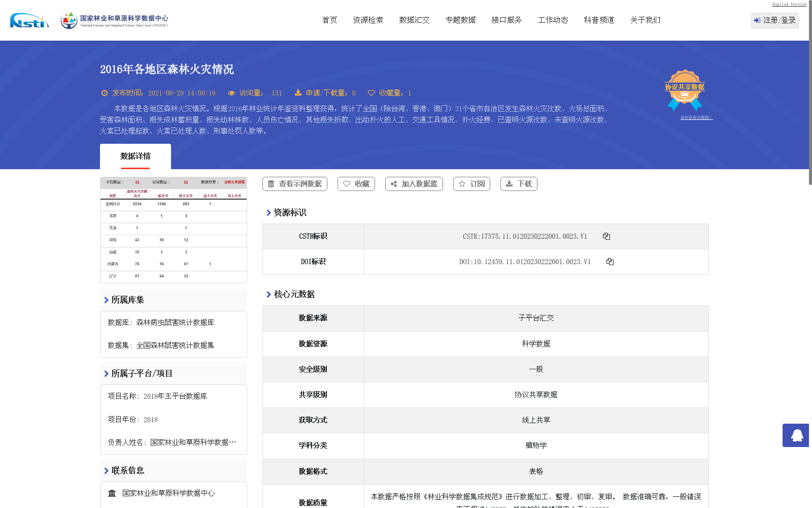
Task: Click the 加入数据篮 button
Action: coord(414,184)
